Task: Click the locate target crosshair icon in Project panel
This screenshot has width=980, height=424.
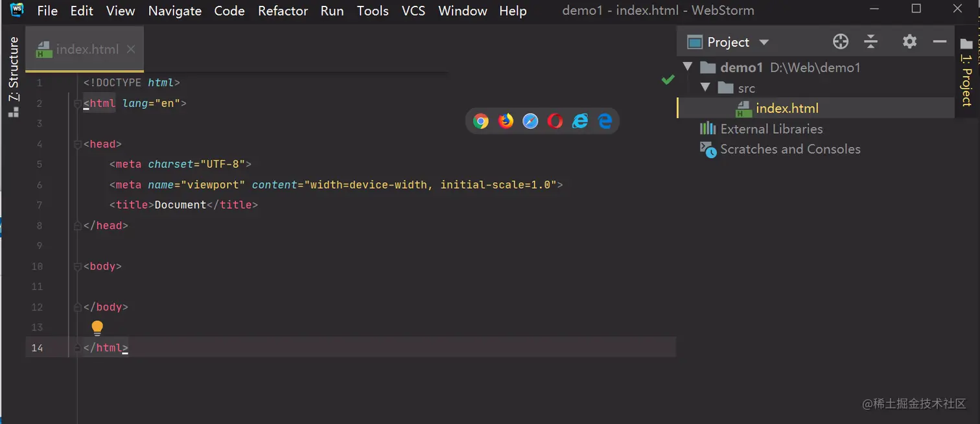Action: click(x=840, y=41)
